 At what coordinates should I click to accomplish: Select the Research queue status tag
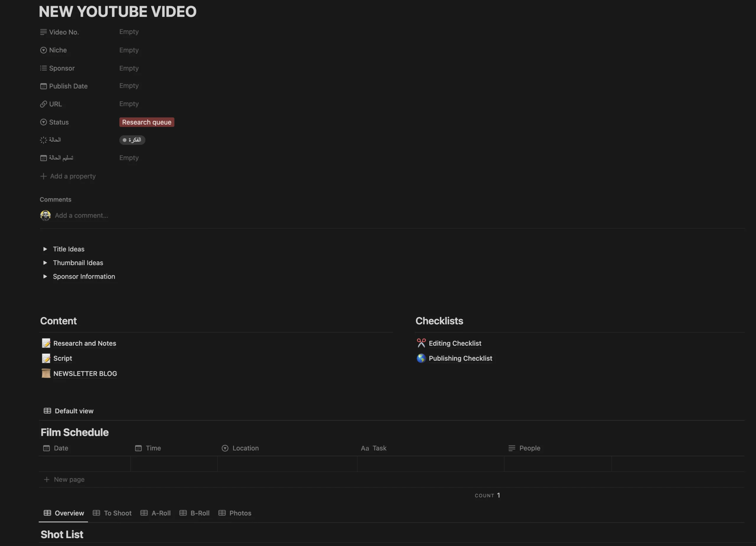click(147, 122)
